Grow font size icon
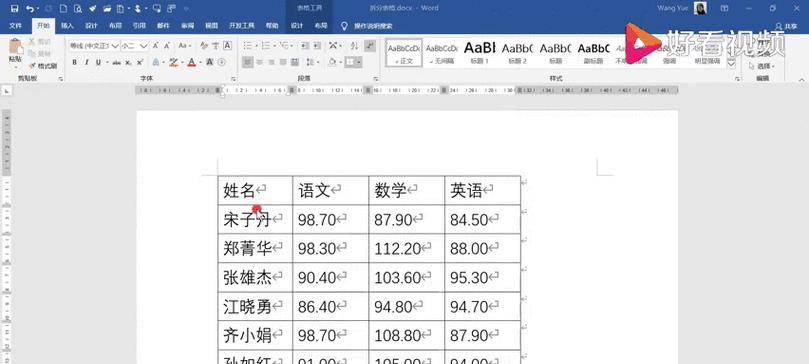Viewport: 809px width, 364px height. click(x=156, y=46)
